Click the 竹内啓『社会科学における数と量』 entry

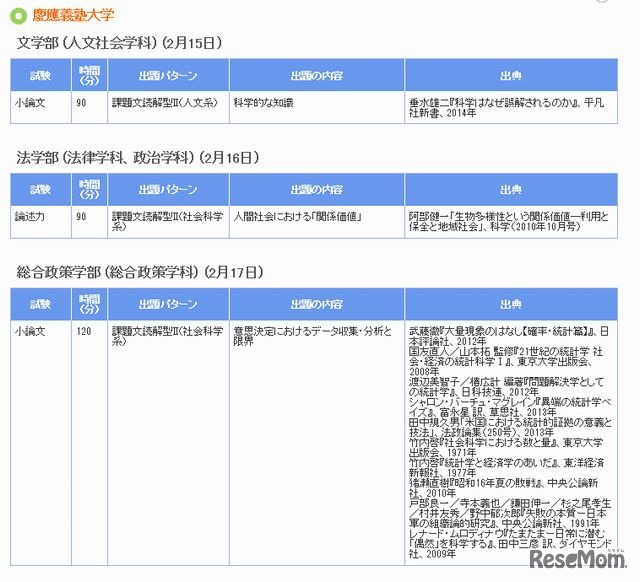506,447
